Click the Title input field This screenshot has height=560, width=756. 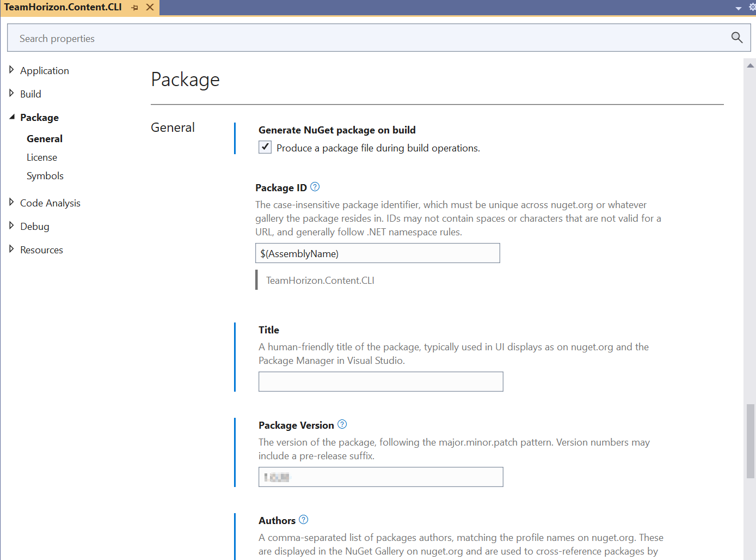point(380,381)
